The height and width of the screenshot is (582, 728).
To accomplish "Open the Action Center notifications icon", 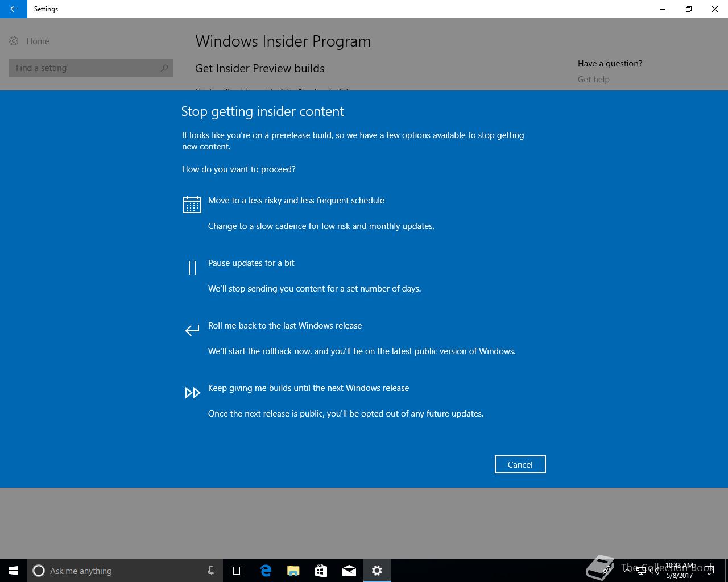I will pyautogui.click(x=709, y=571).
